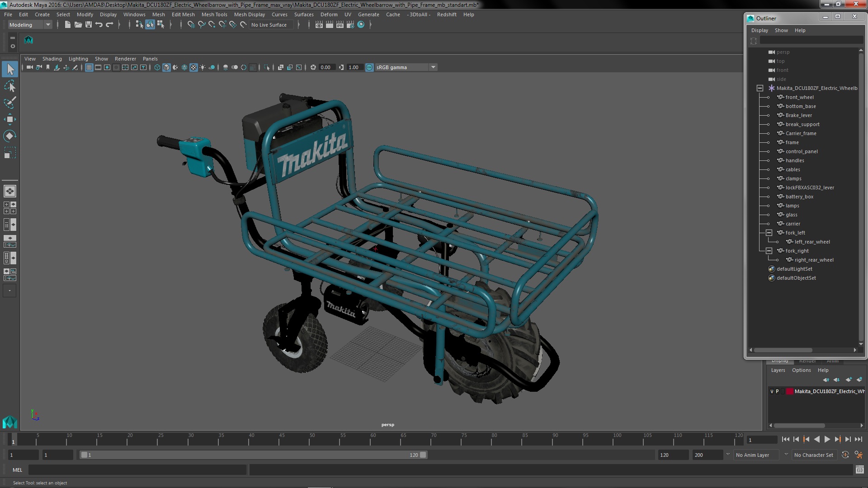Select front_wheel in Outliner
Screen dimensions: 868x488
[x=799, y=97]
